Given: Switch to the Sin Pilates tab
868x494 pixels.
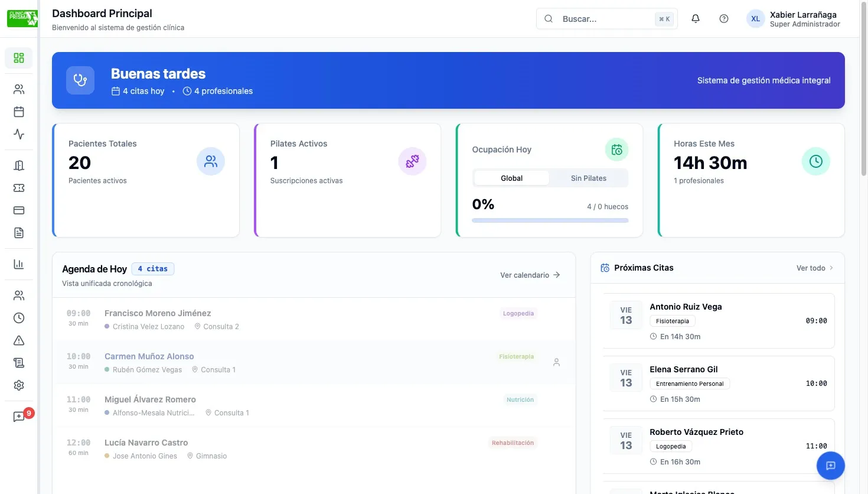Looking at the screenshot, I should (x=589, y=178).
